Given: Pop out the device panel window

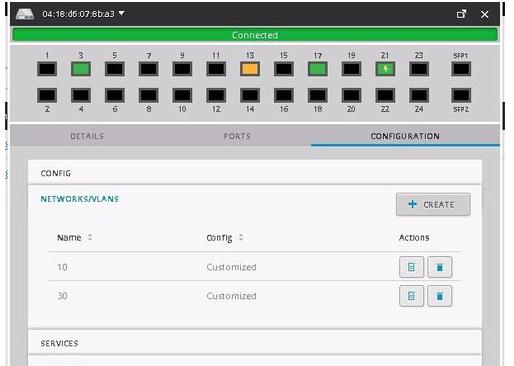Looking at the screenshot, I should [x=461, y=14].
